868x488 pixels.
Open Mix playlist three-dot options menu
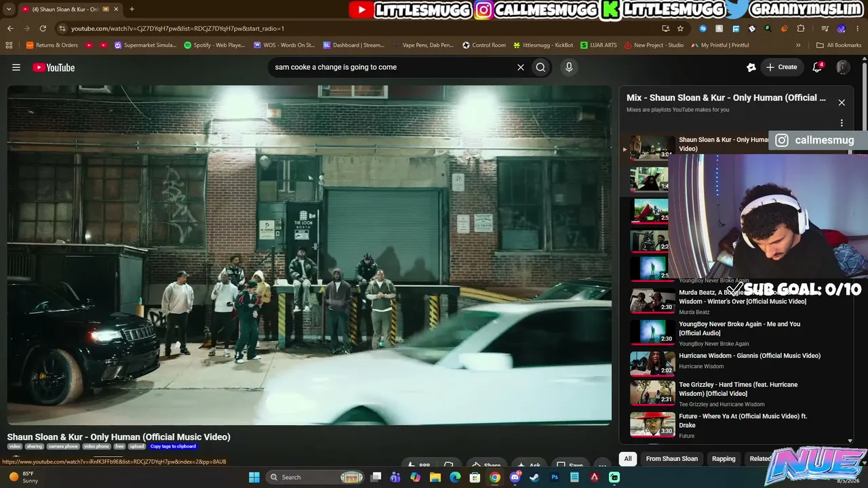[x=842, y=123]
